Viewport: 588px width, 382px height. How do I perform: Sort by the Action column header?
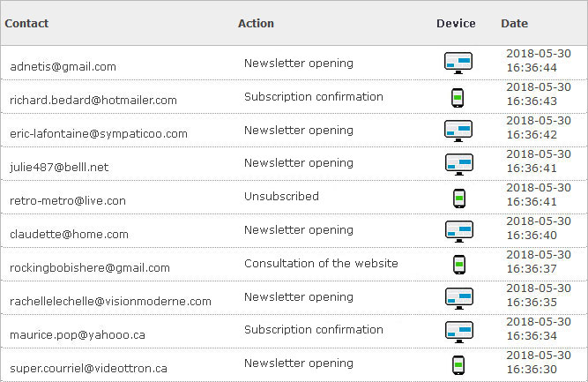(x=257, y=23)
